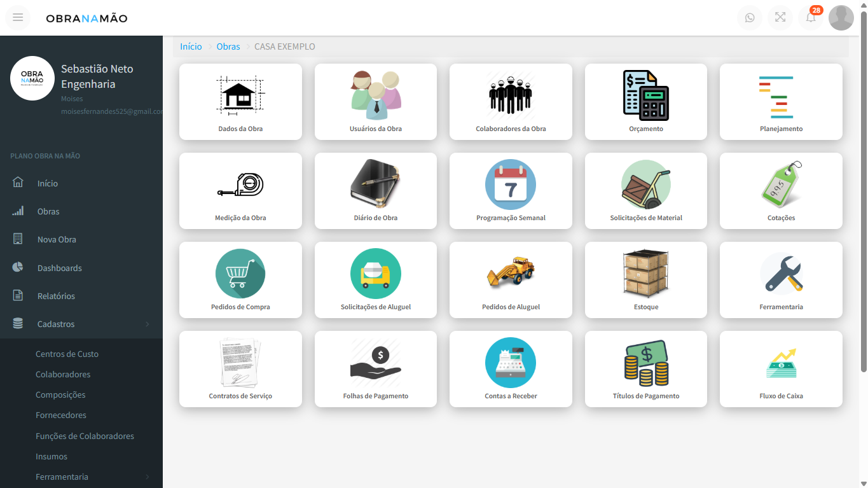This screenshot has width=868, height=488.
Task: Open the Usuários da Obra people icon
Action: (376, 95)
